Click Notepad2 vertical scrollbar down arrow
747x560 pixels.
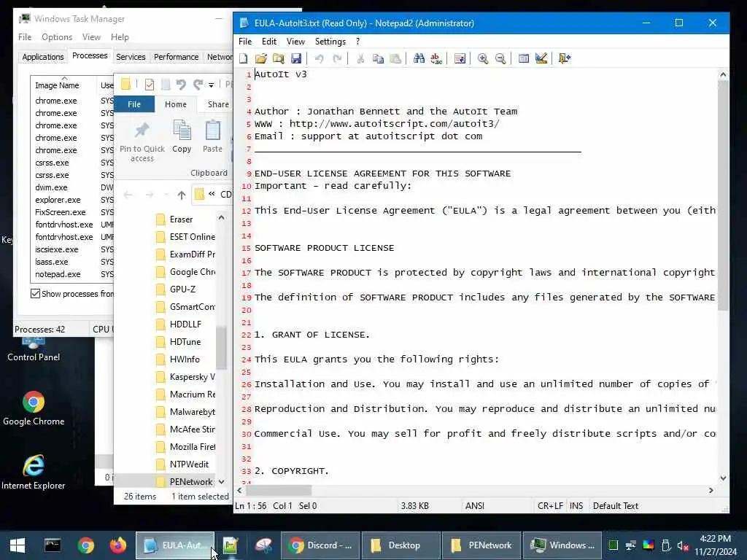click(x=723, y=478)
